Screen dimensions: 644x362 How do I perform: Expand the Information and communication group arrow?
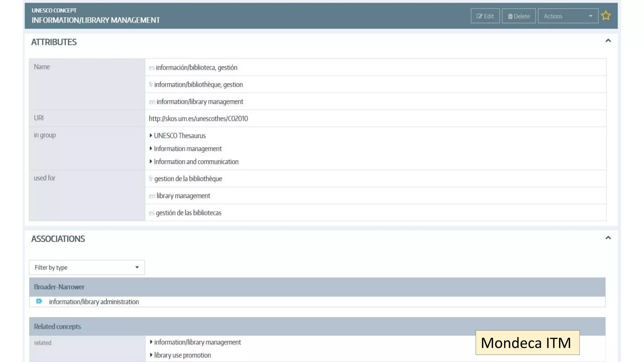coord(151,162)
